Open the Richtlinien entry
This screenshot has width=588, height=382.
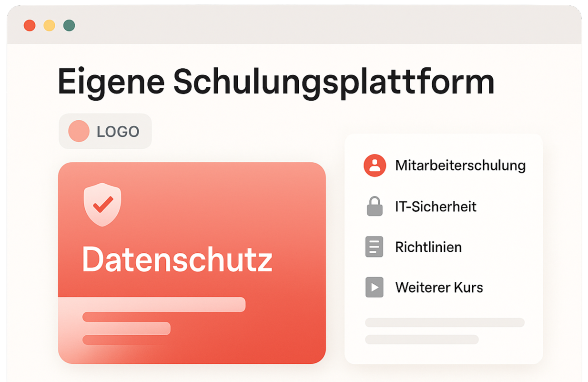[x=428, y=247]
